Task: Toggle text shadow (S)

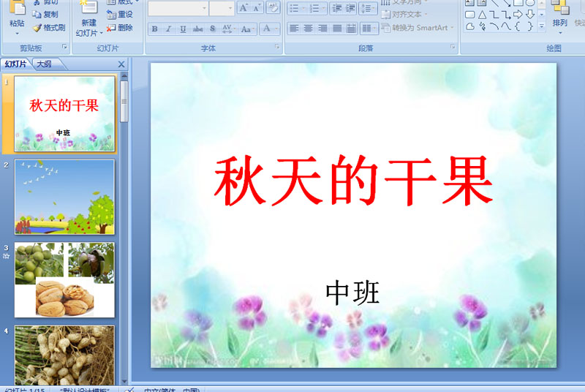Action: pyautogui.click(x=212, y=29)
